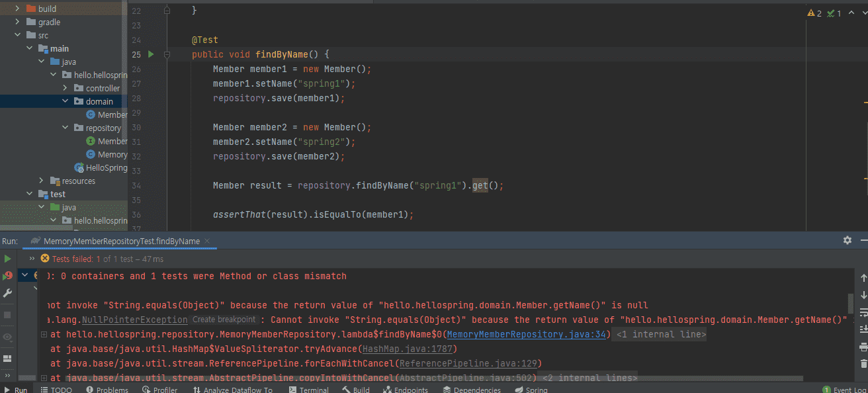This screenshot has height=393, width=868.
Task: Open ReferencePipeline.java:129 stack link
Action: pos(468,363)
